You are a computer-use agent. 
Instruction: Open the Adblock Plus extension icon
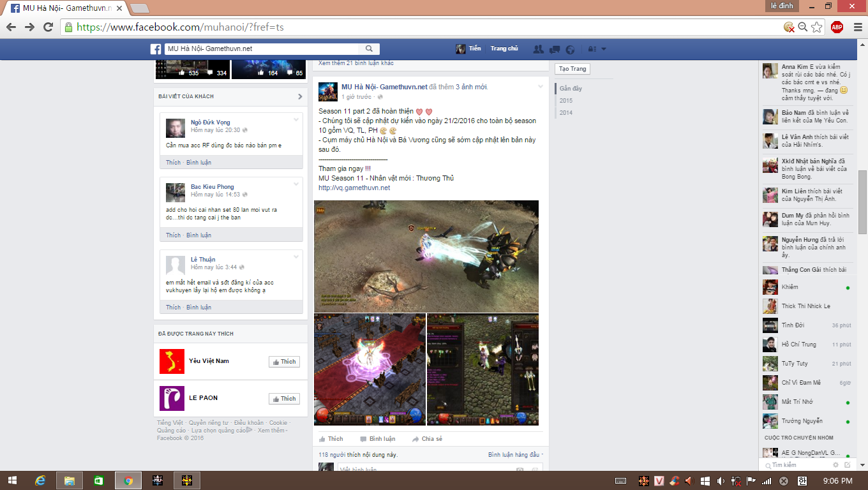tap(837, 27)
